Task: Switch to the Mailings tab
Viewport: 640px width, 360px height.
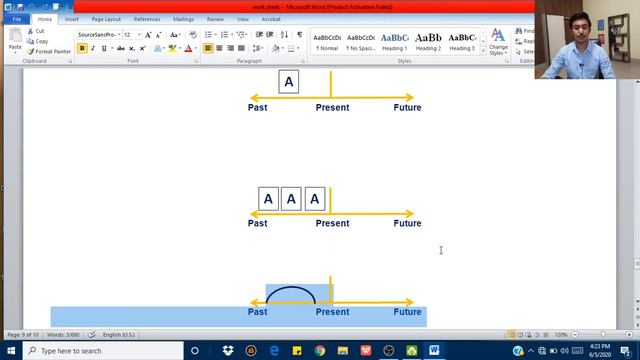Action: point(183,19)
